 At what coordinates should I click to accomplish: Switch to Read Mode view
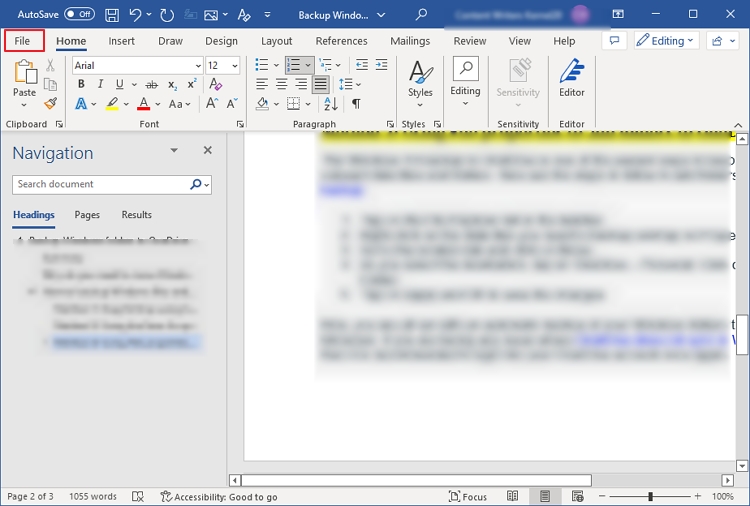(512, 496)
